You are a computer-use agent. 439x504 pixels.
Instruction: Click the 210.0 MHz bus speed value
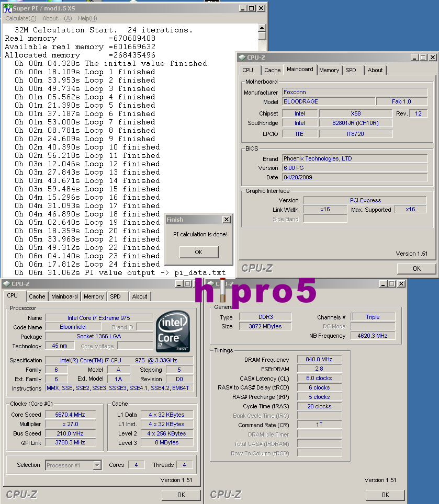(70, 433)
